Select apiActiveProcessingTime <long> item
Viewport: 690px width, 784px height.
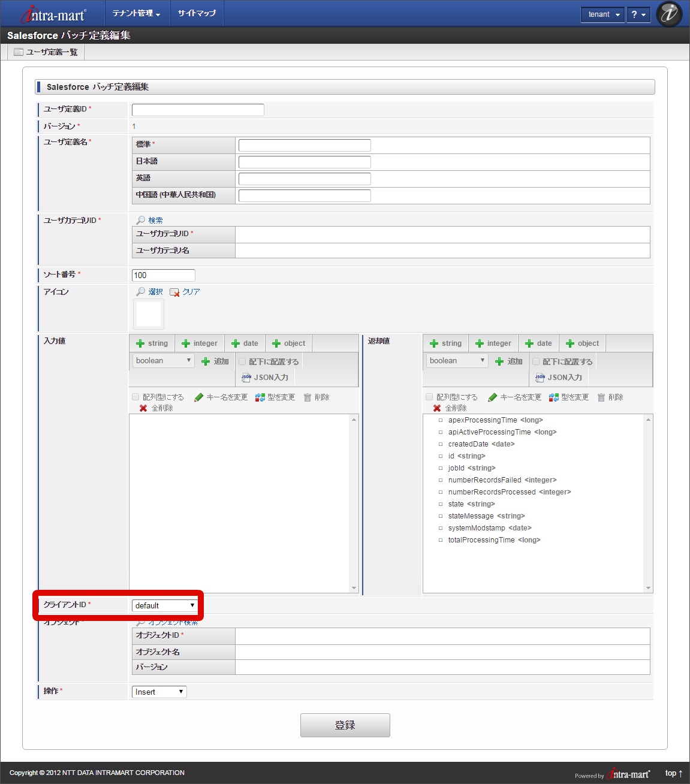[x=502, y=432]
